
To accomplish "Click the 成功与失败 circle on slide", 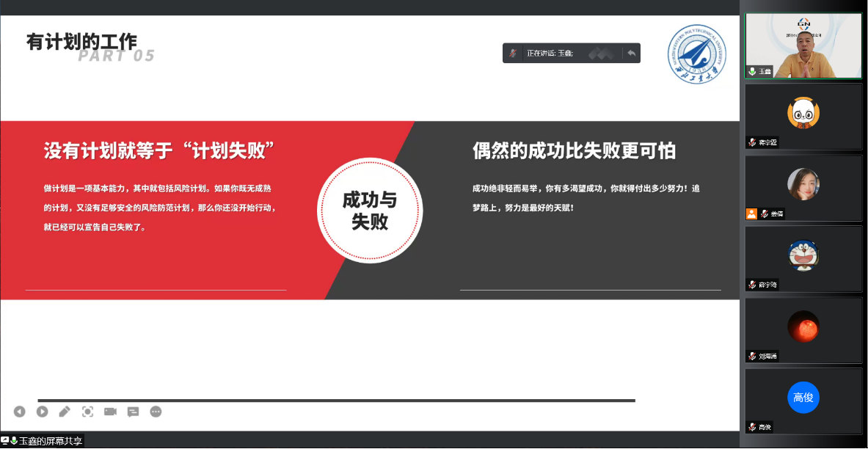I will click(x=370, y=211).
